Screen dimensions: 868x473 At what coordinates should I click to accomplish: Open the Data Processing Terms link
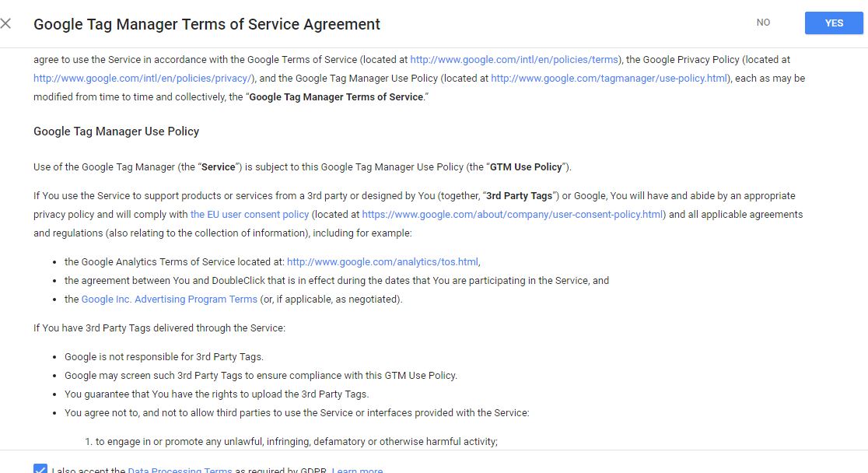(180, 470)
